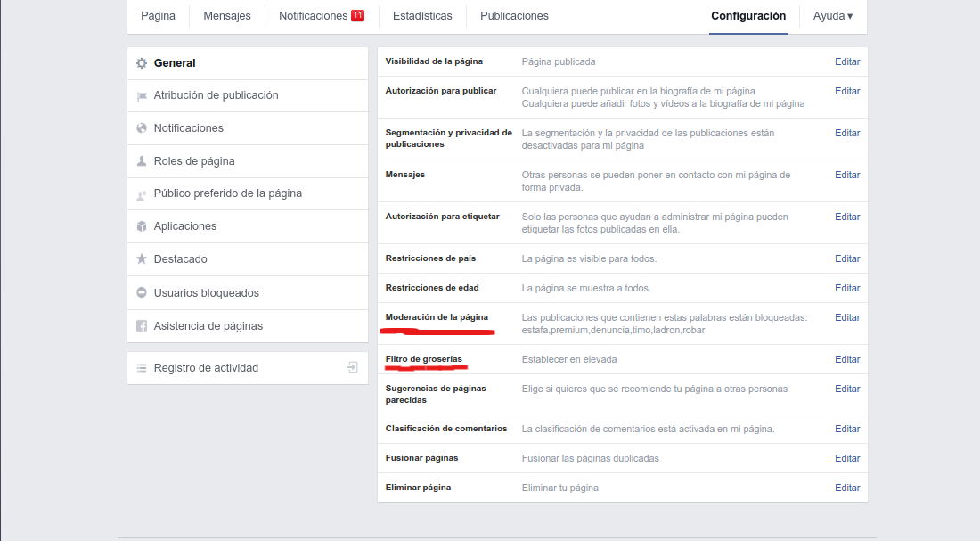Click 'Fusionar las páginas duplicadas' text
The image size is (980, 541).
pyautogui.click(x=591, y=458)
